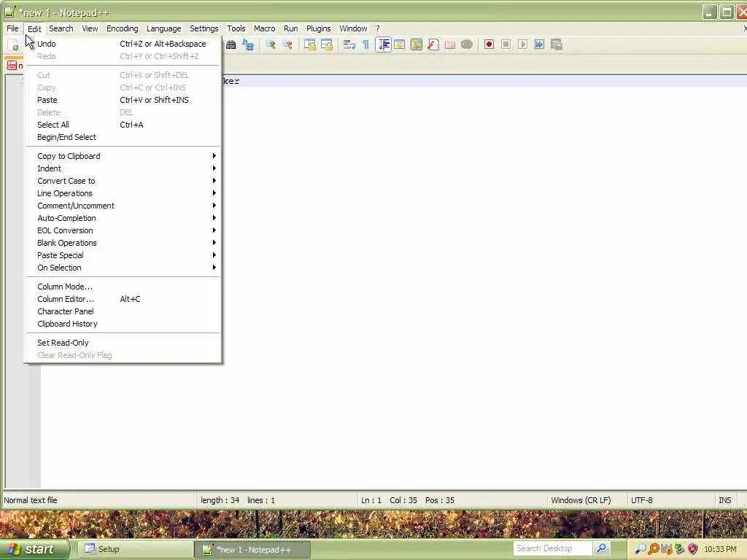
Task: Open the ? help menu
Action: pos(378,28)
